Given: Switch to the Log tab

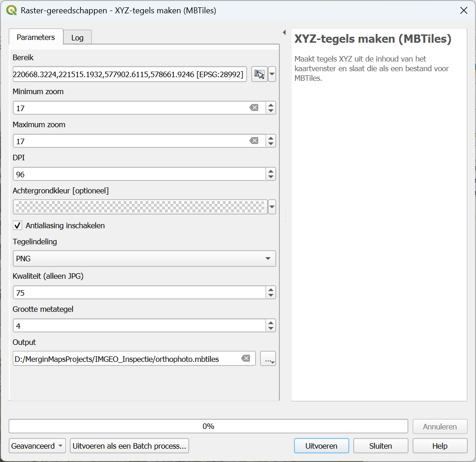Looking at the screenshot, I should pyautogui.click(x=77, y=38).
